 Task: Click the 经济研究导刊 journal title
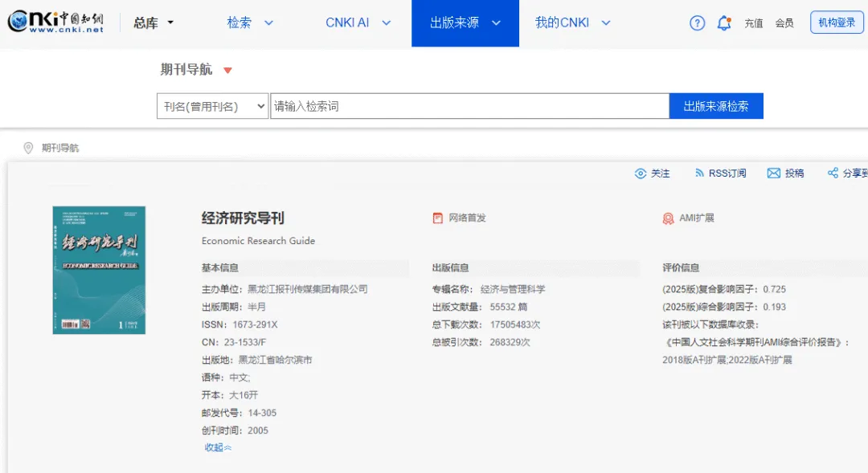click(243, 218)
